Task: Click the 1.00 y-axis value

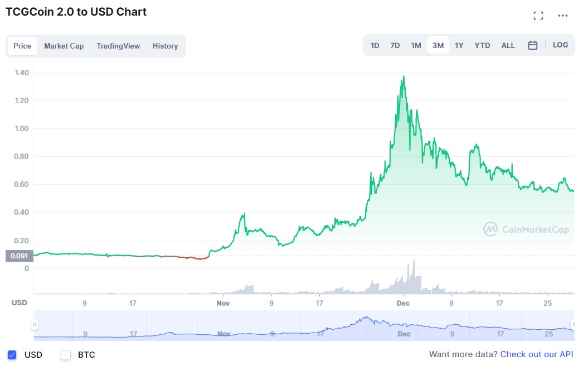Action: tap(22, 128)
